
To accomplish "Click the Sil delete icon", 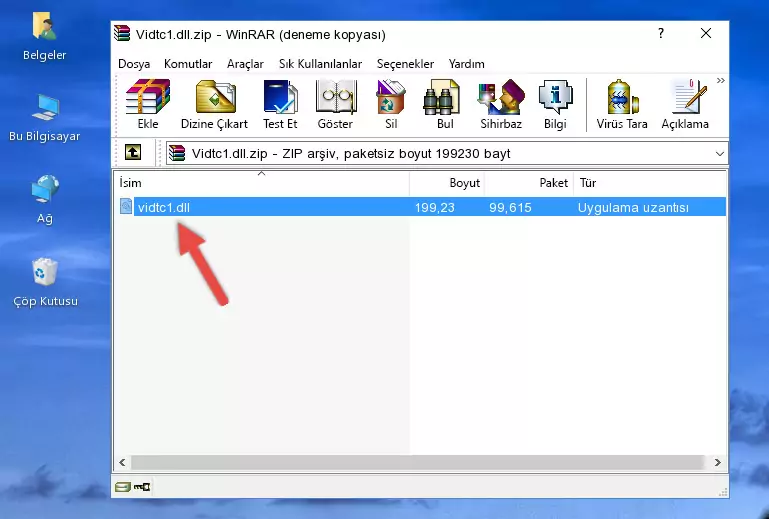I will click(x=391, y=104).
